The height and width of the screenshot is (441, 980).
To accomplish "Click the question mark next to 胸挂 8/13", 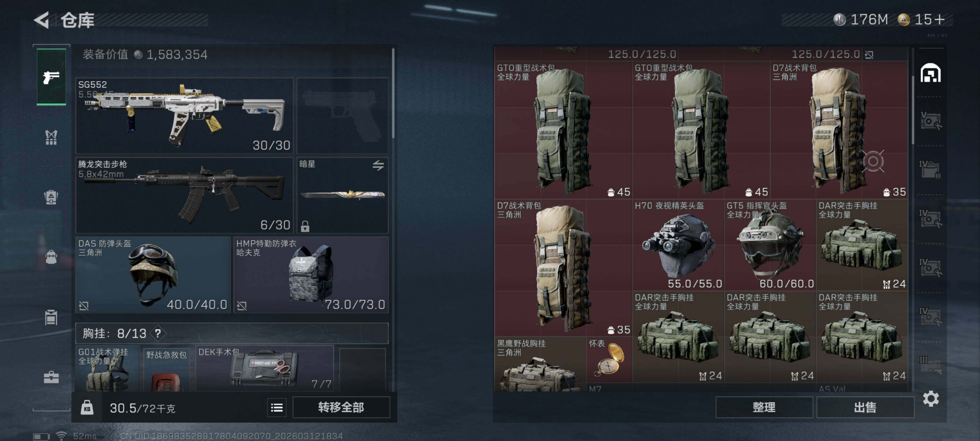I will click(157, 334).
